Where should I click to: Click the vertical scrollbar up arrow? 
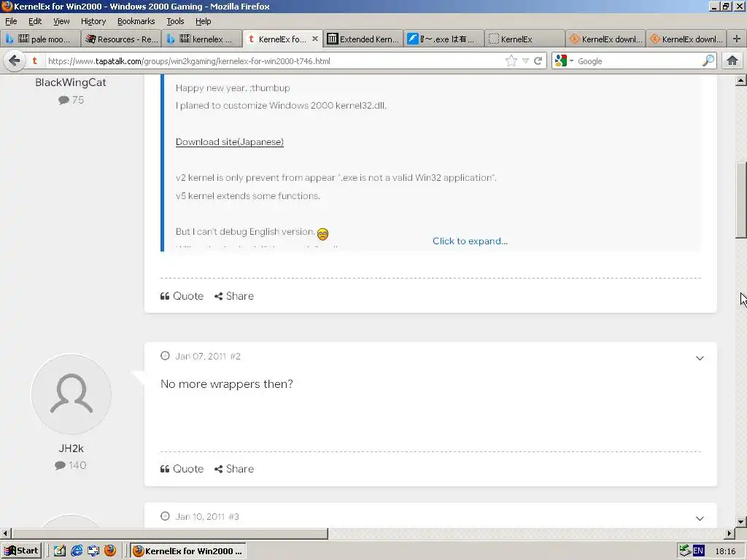(x=741, y=80)
